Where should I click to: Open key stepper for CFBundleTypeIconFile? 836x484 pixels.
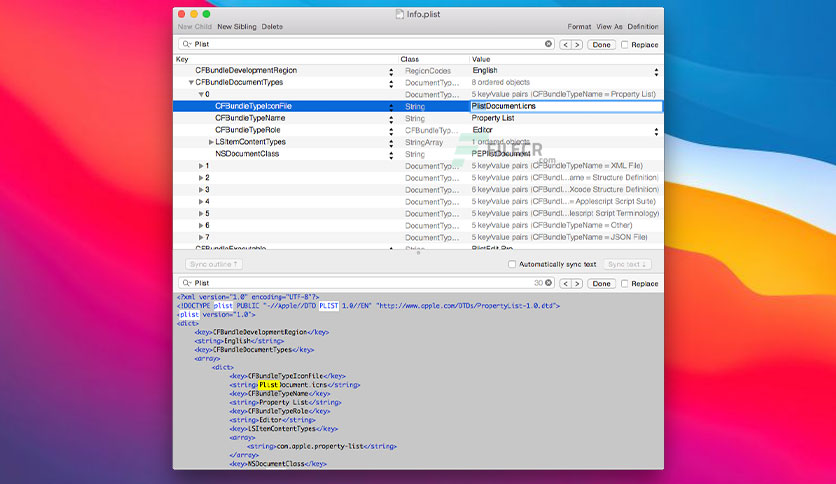391,107
